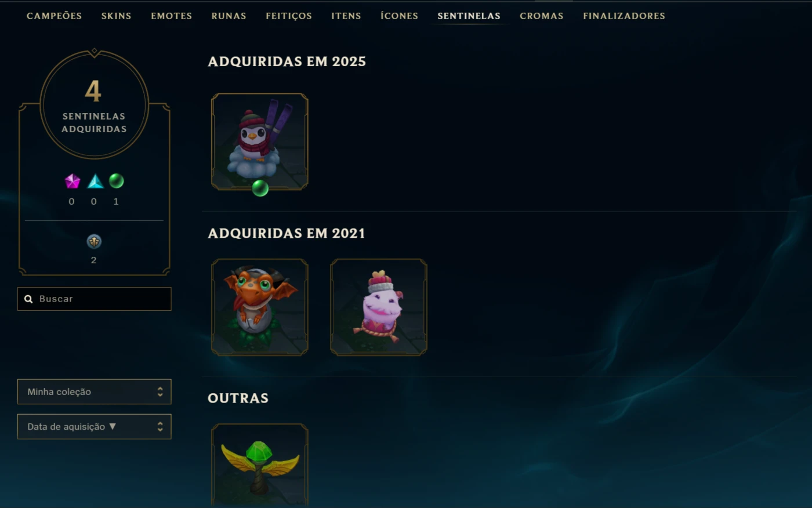Click the legacy emblem icon above 2
Viewport: 812px width, 508px height.
[94, 241]
